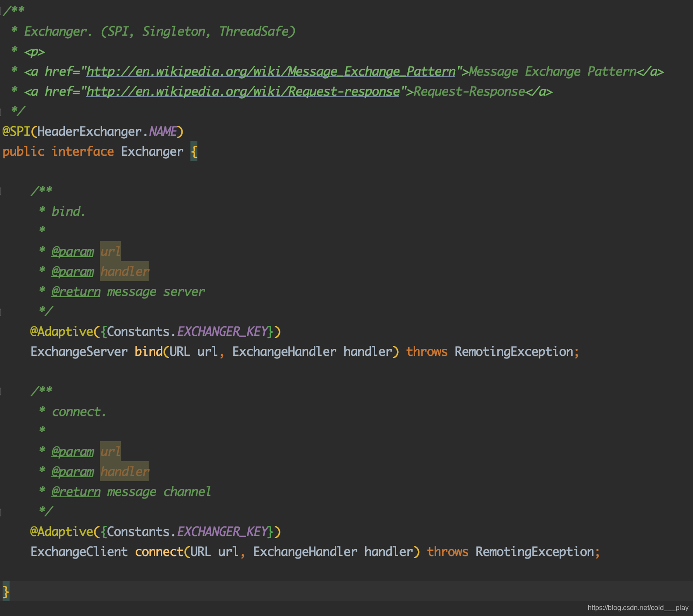Click the @Adaptive annotation above bind
Viewport: 693px width, 616px height.
coord(62,331)
